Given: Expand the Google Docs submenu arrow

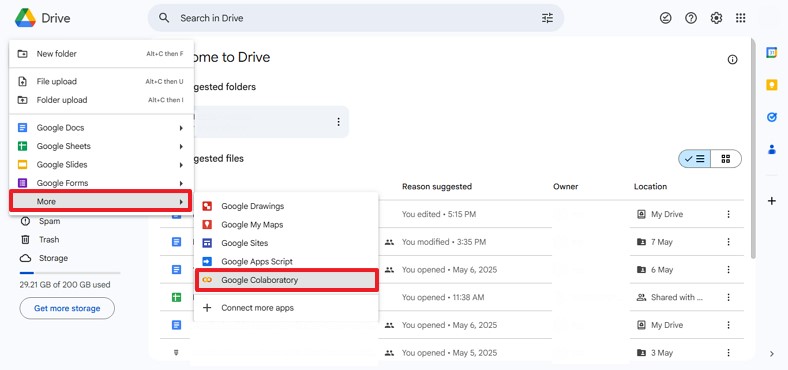Looking at the screenshot, I should (181, 128).
